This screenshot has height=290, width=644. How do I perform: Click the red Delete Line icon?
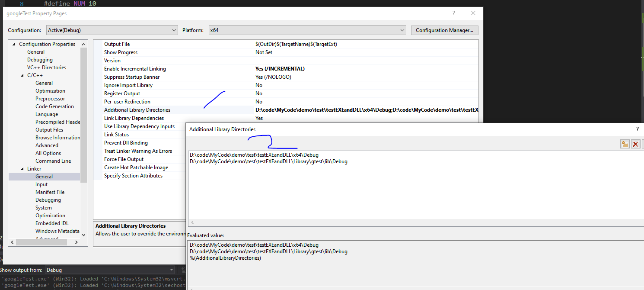click(635, 144)
